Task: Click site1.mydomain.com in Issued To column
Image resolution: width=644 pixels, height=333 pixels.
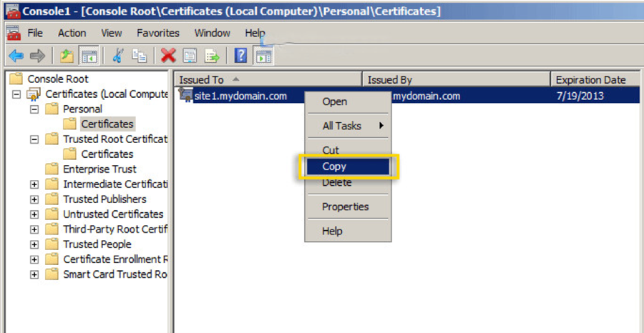Action: coord(240,96)
